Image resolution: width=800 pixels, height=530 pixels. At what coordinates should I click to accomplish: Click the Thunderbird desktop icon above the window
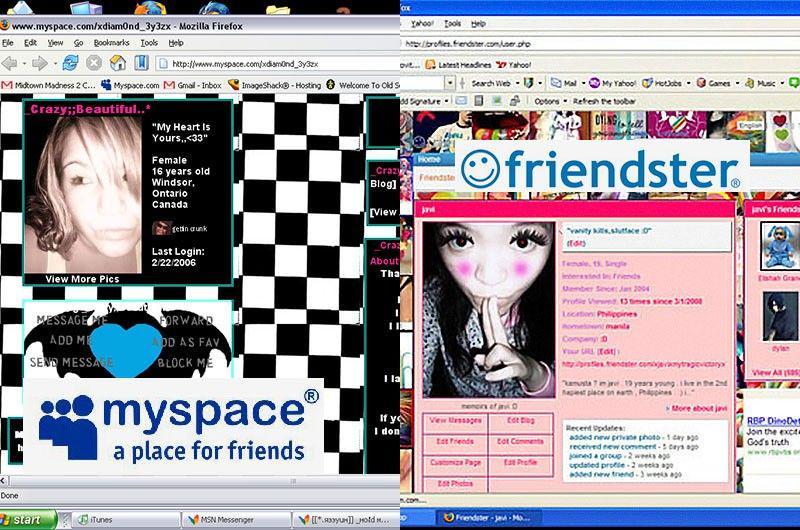tap(215, 8)
